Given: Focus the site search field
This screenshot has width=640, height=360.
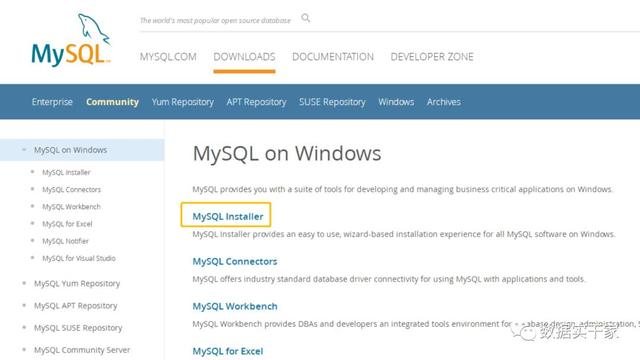Looking at the screenshot, I should [x=216, y=20].
